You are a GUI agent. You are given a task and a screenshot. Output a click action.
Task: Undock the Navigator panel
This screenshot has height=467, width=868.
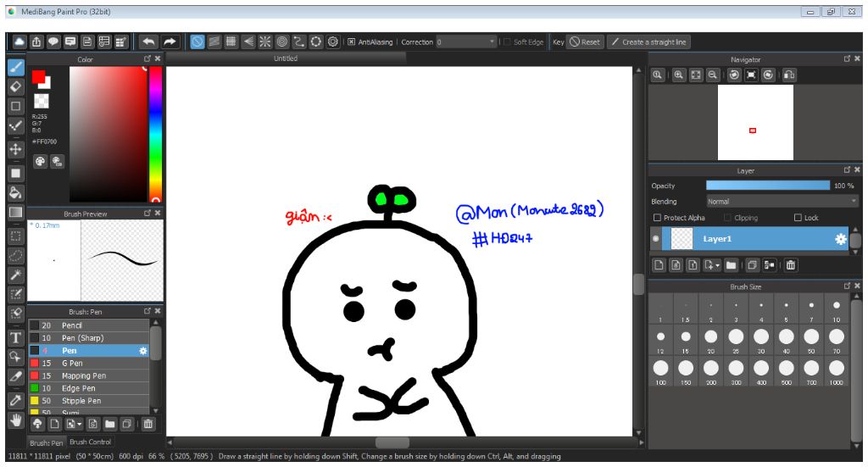(847, 58)
